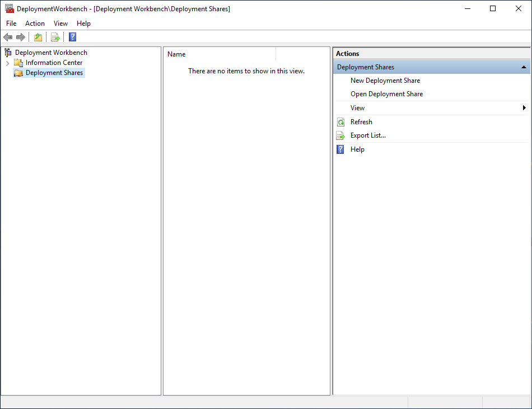
Task: Click Help text in the Actions pane
Action: point(357,149)
